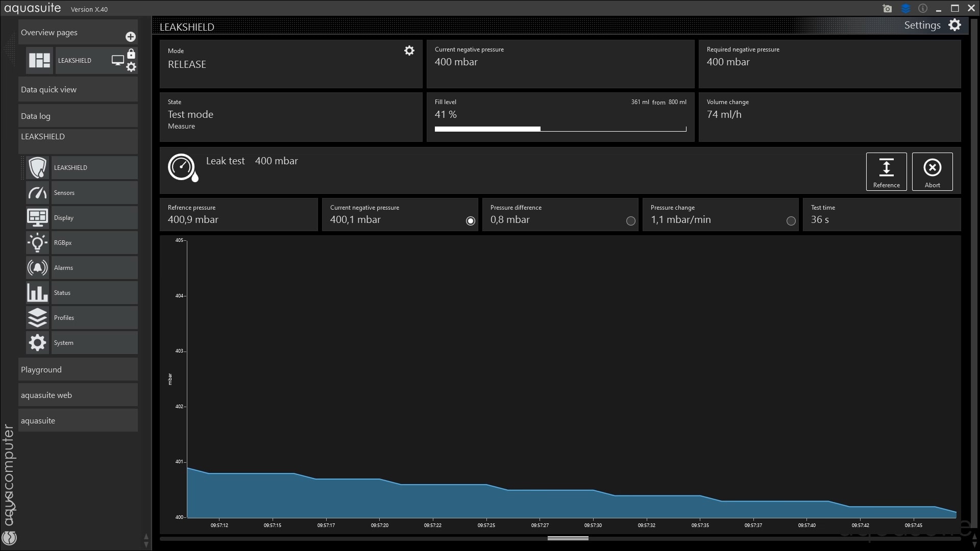The height and width of the screenshot is (551, 980).
Task: Select Pressure change chart radio
Action: pos(791,221)
